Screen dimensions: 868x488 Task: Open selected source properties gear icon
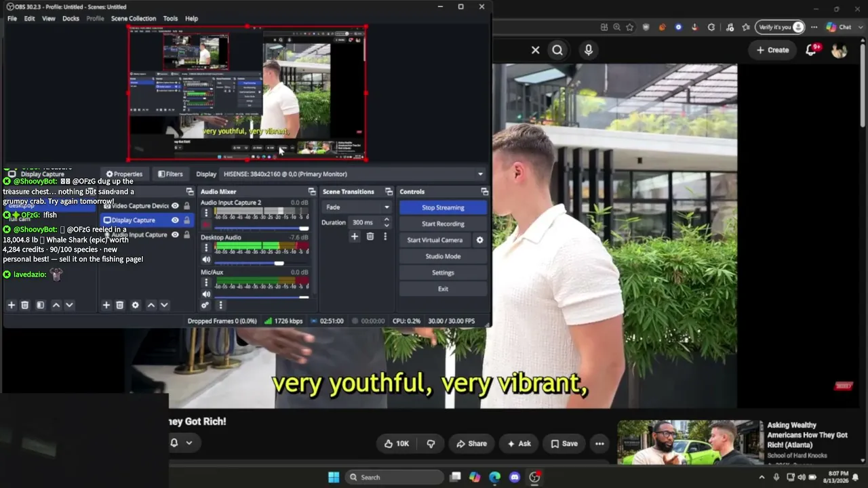coord(136,305)
